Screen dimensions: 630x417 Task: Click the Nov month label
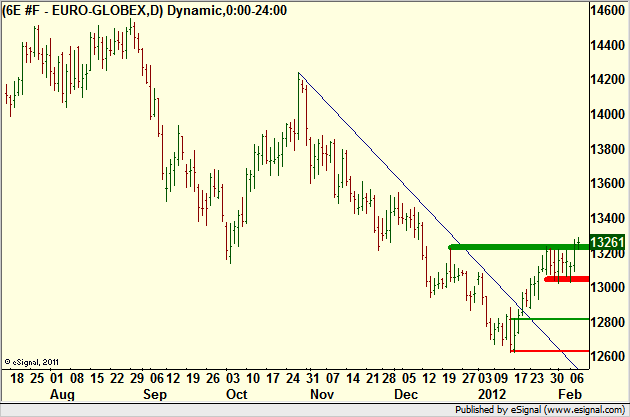point(320,395)
